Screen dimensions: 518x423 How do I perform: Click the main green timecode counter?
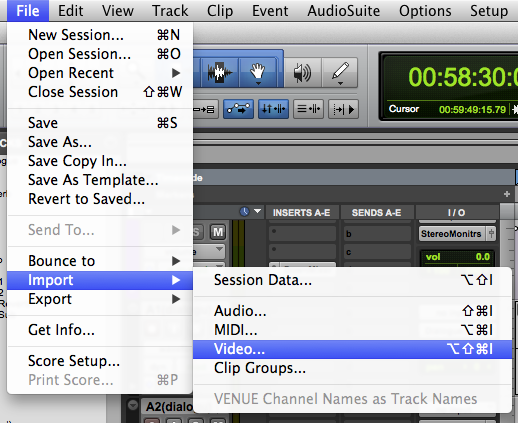(x=462, y=77)
